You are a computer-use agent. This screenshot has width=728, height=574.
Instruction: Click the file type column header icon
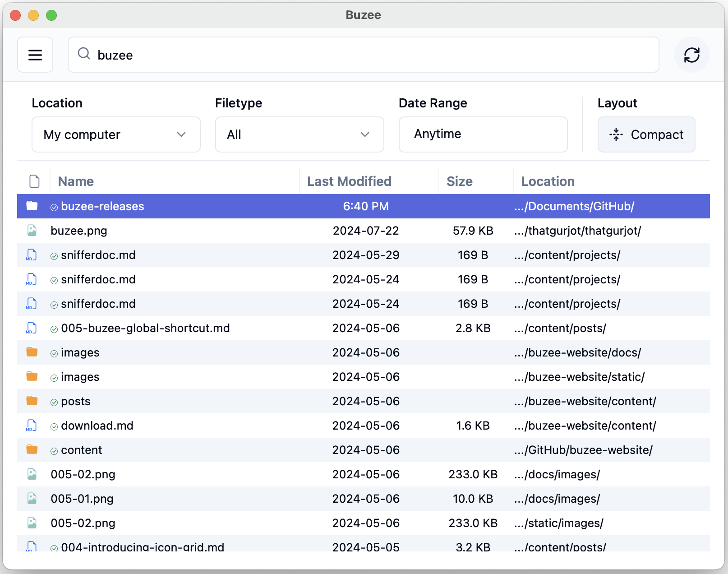(x=34, y=181)
